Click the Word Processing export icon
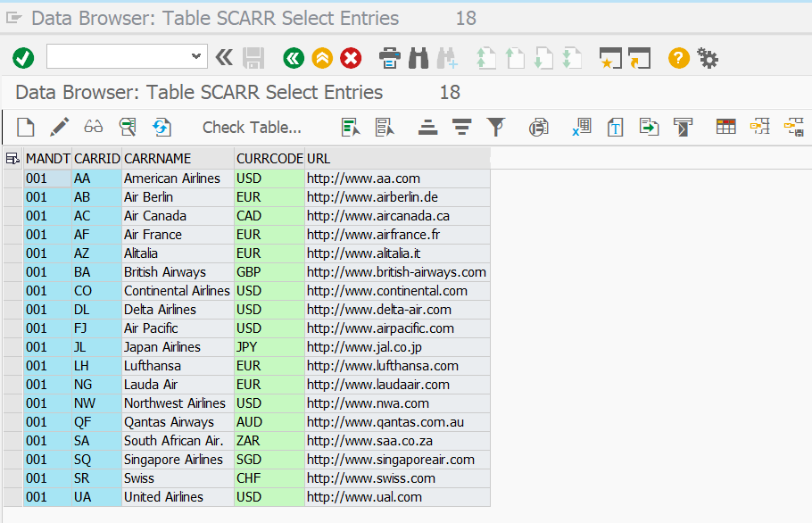This screenshot has height=523, width=812. click(615, 127)
